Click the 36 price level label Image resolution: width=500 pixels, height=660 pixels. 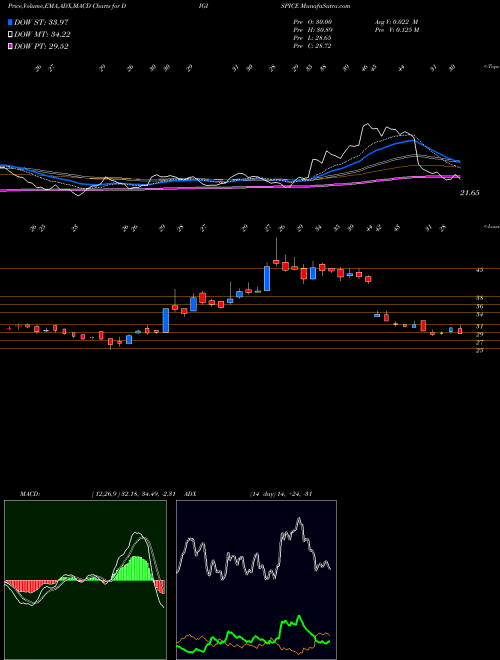(479, 306)
